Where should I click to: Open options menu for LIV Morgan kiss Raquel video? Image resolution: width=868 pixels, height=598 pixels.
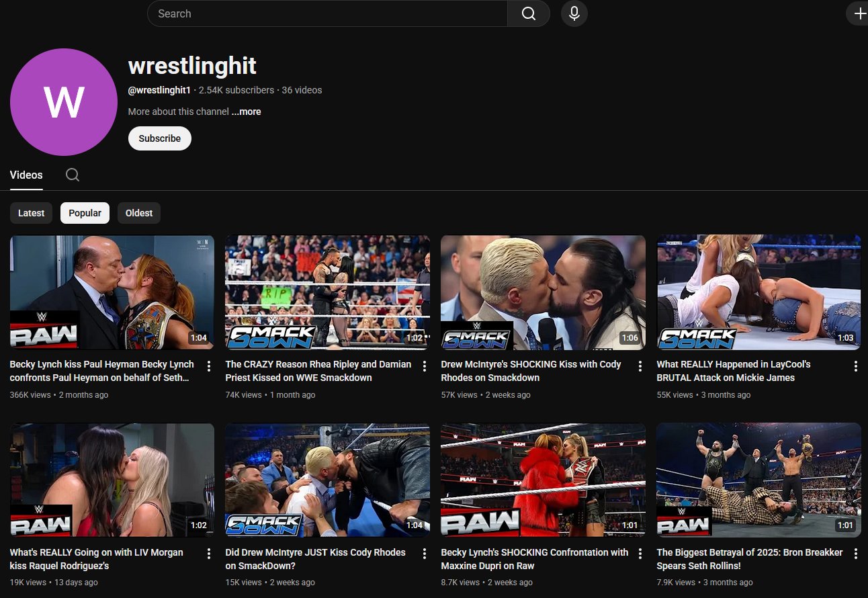209,554
